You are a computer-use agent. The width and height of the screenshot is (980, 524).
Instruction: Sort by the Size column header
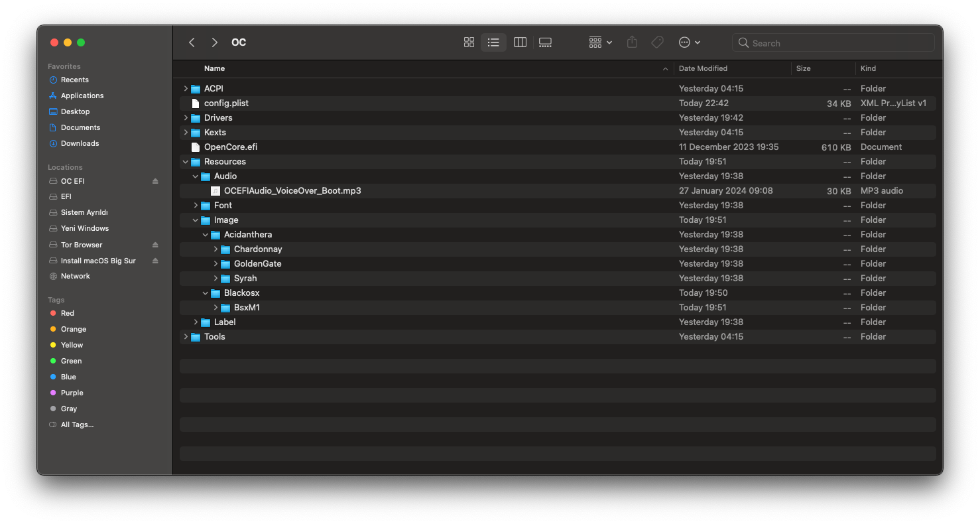click(803, 68)
